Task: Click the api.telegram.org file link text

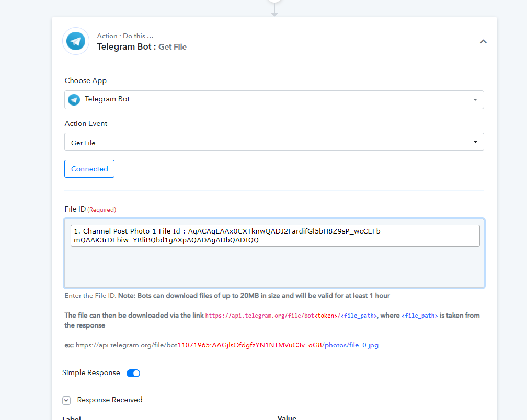Action: click(291, 316)
